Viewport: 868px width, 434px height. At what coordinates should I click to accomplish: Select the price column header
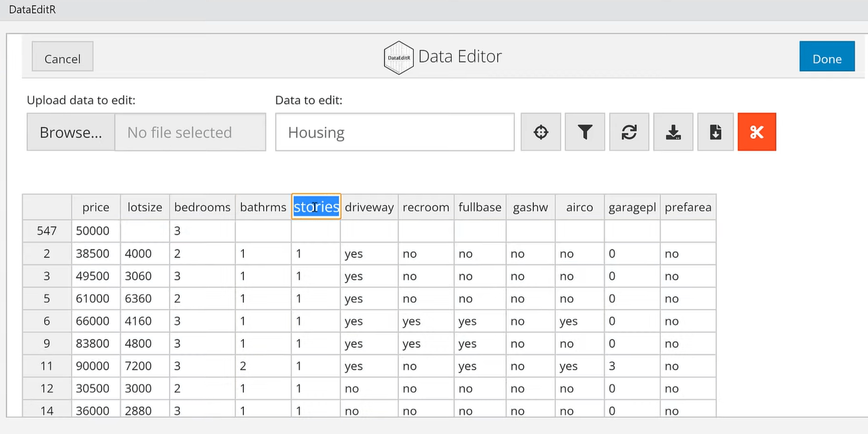96,207
